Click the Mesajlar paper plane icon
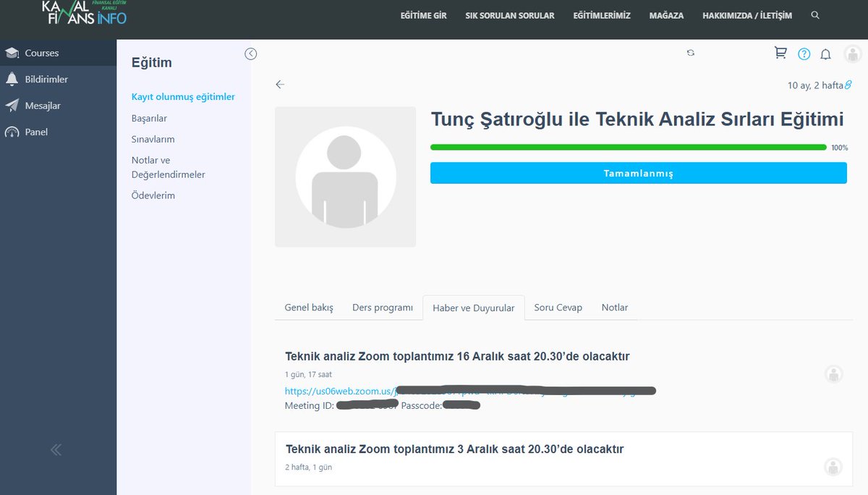Screen dimensions: 868x495 12,106
